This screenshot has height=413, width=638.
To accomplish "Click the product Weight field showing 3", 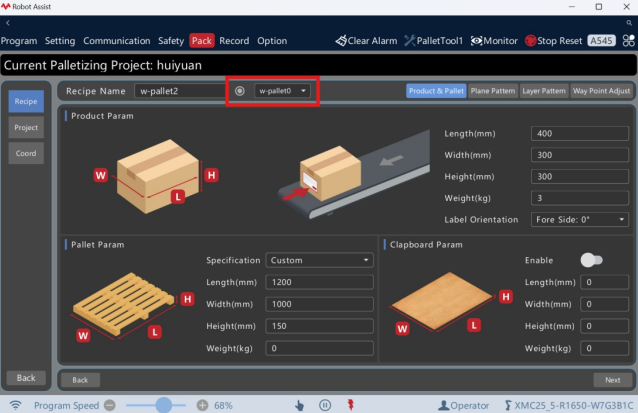I will coord(579,198).
